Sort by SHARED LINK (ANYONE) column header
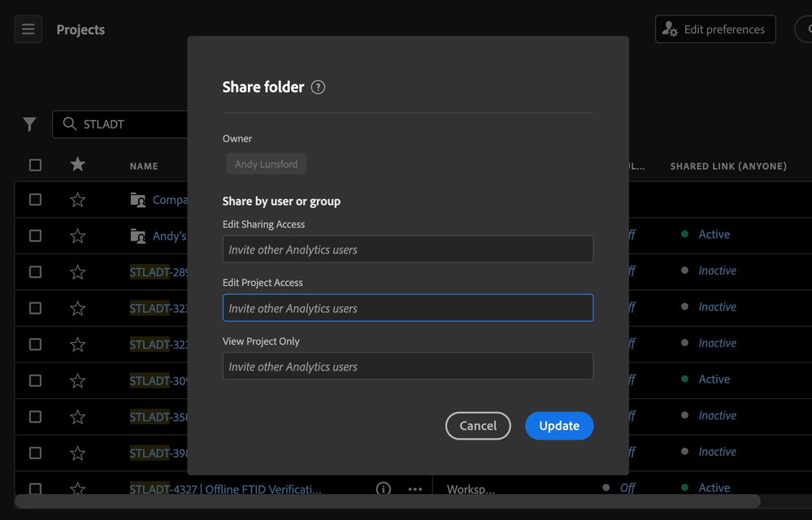 727,167
